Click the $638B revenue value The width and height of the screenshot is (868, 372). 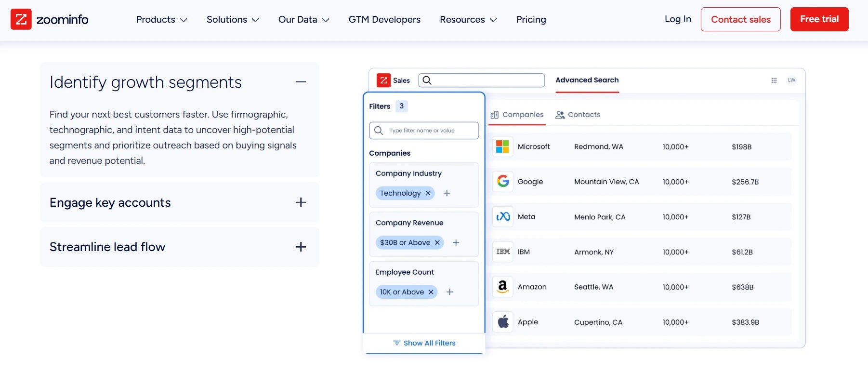(x=743, y=287)
